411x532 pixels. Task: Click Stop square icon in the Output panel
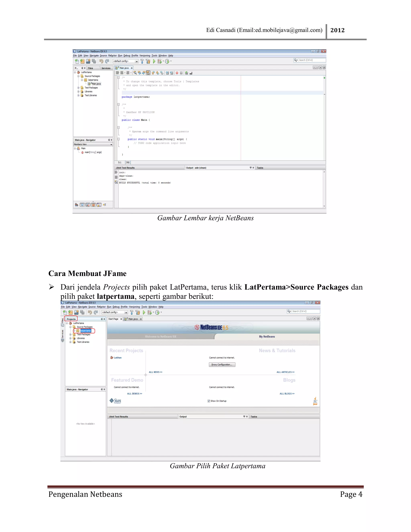tap(116, 177)
